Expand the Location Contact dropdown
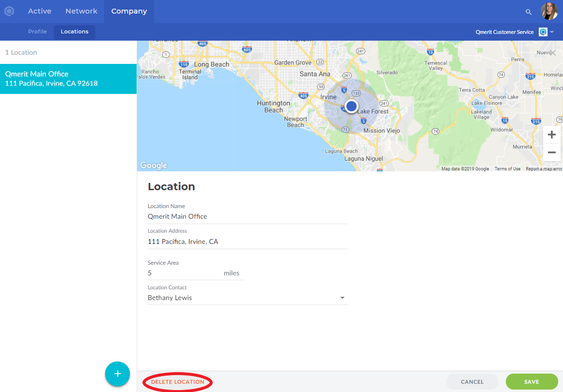 [343, 298]
